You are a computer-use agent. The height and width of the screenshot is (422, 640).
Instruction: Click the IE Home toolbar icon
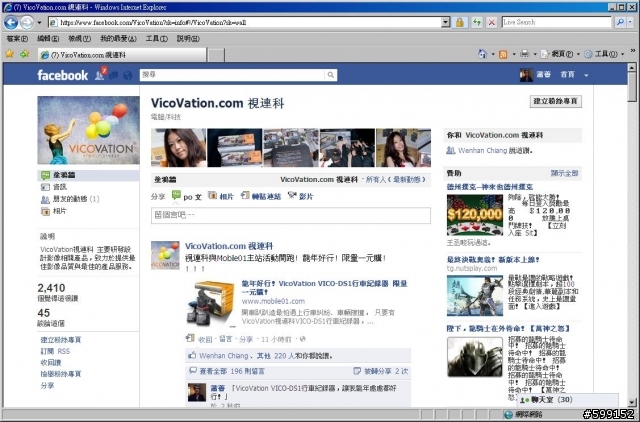pos(482,54)
